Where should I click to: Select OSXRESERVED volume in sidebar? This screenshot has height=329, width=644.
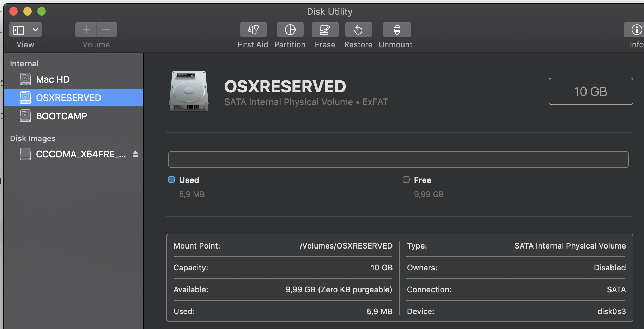coord(73,97)
